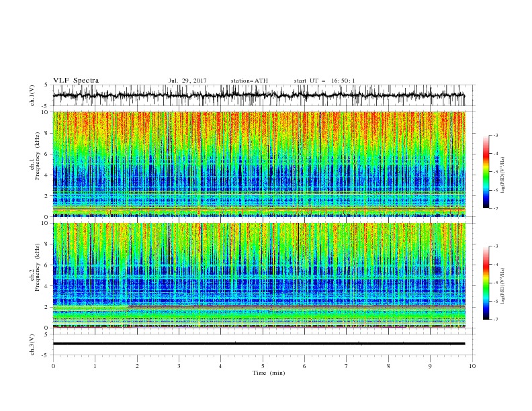Click time axis tick label '3'
Viewport: 532px width, 411px height.
[x=179, y=366]
